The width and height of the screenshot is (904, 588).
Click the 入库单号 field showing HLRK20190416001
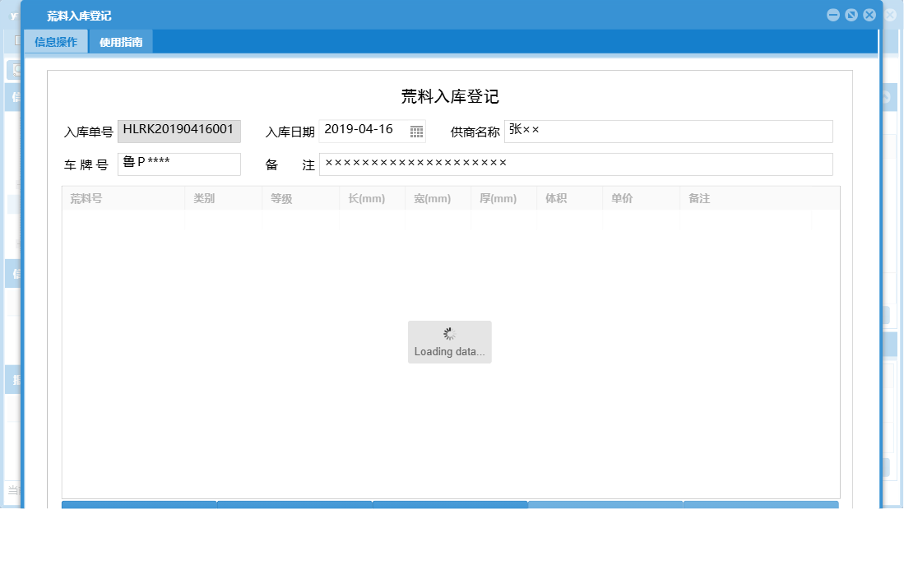[179, 130]
